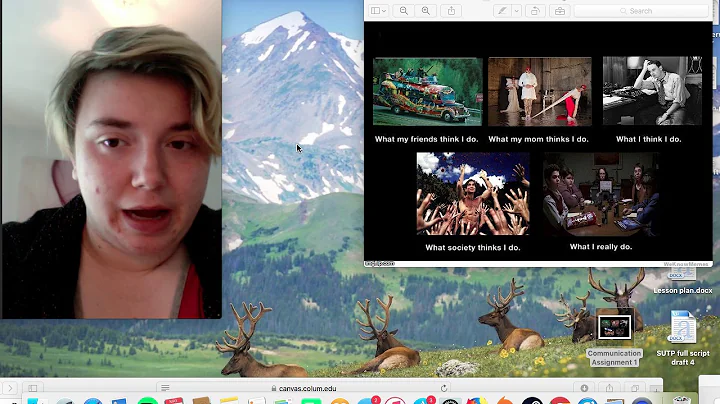Click the canvas.colum.edu address bar
720x404 pixels.
tap(304, 388)
